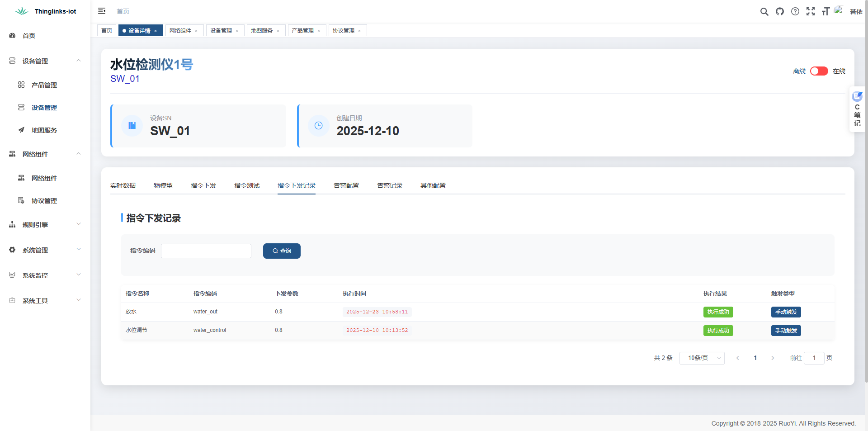The image size is (868, 431).
Task: Click the search magnifier icon in header
Action: pos(764,12)
